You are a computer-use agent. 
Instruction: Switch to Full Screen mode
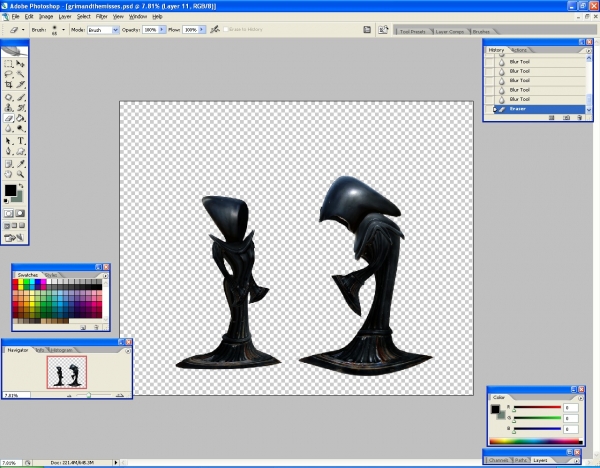pyautogui.click(x=22, y=226)
